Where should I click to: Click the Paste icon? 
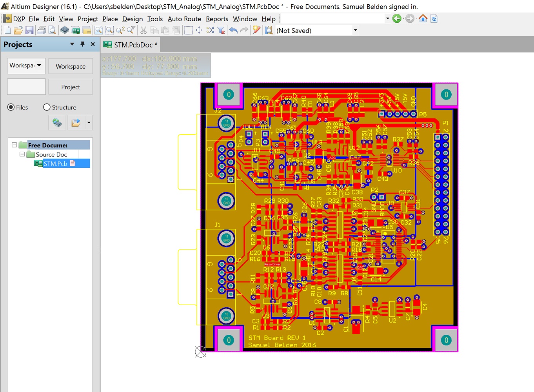point(165,30)
